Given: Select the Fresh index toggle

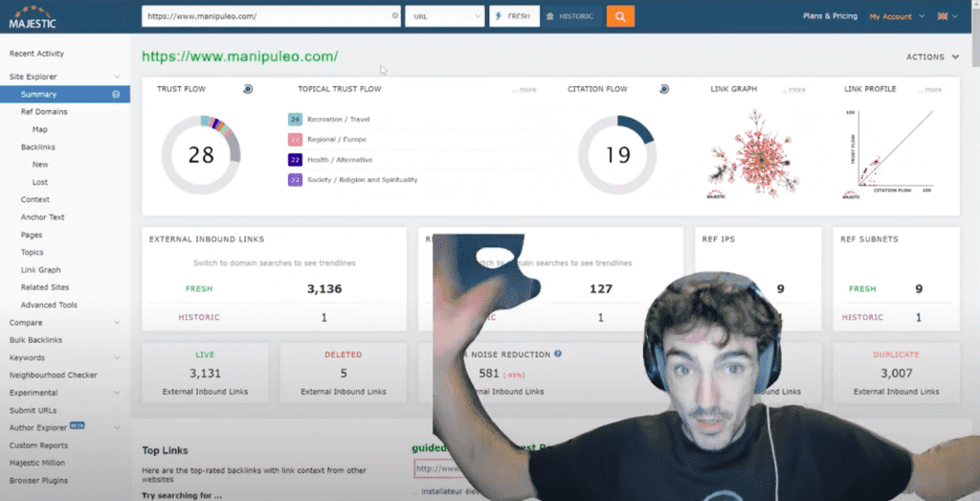Looking at the screenshot, I should click(514, 16).
